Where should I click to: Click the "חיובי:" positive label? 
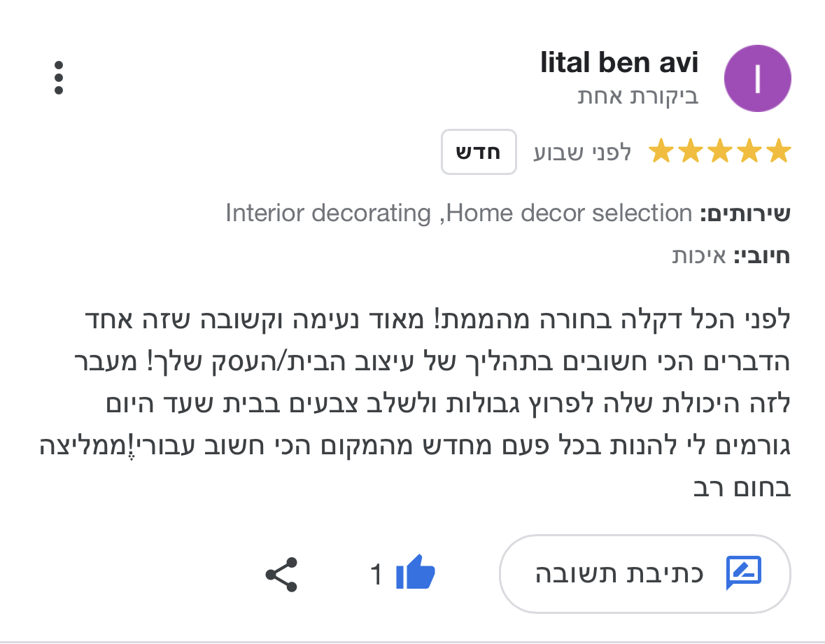(761, 255)
